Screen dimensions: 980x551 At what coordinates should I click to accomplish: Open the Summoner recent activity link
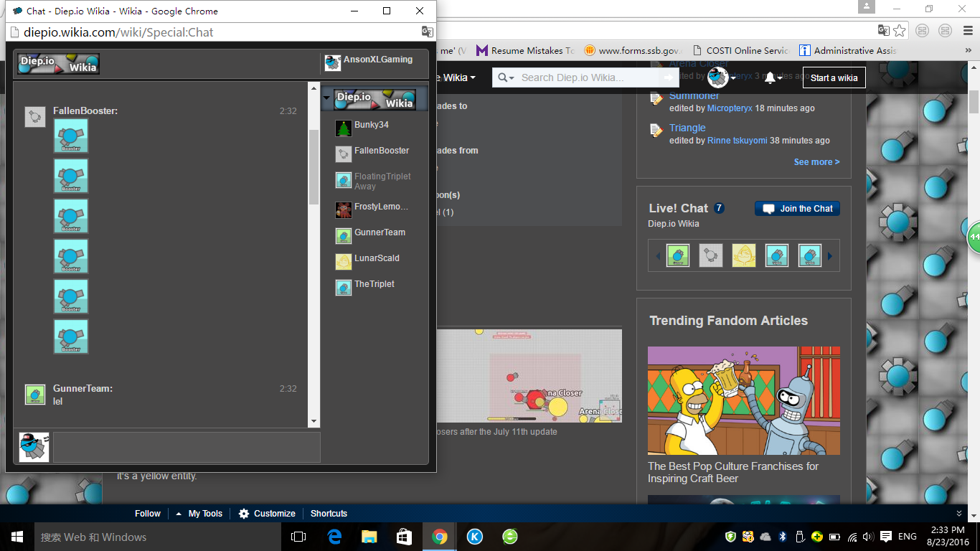click(694, 95)
